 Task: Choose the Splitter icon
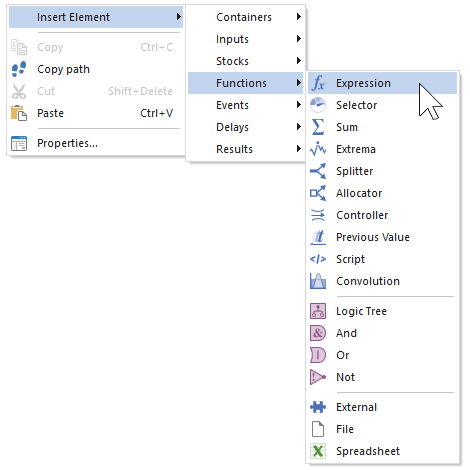click(318, 171)
